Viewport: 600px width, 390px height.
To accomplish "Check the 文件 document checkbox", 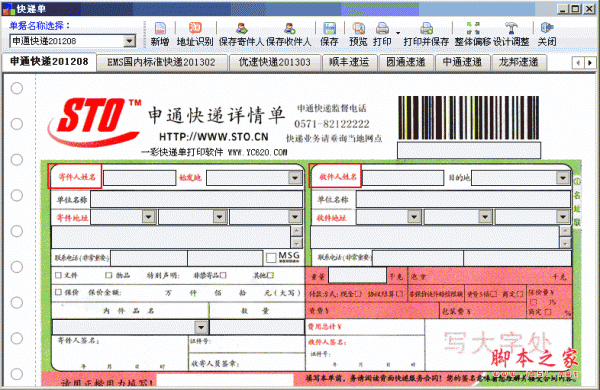I will tap(58, 275).
